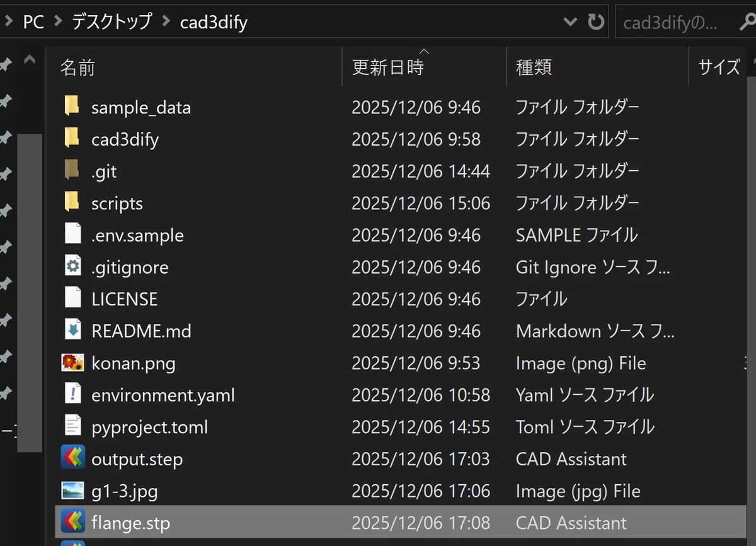Refresh the cad3dify folder view
The height and width of the screenshot is (546, 756).
pyautogui.click(x=596, y=22)
